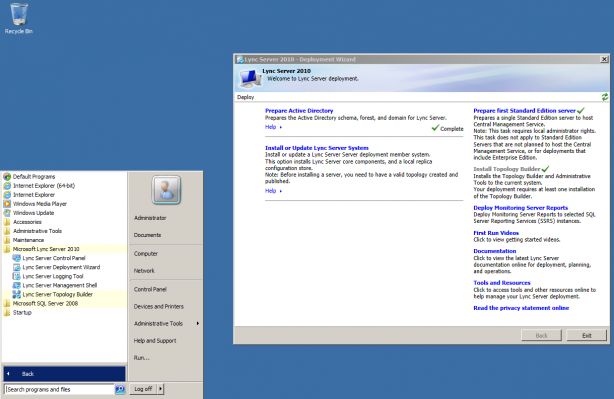Screen dimensions: 614x399
Task: Open the Documentation link
Action: pos(495,251)
